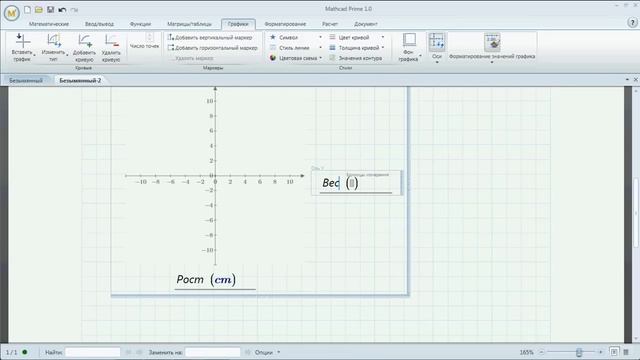Open the Стиль линии dropdown arrow
Image resolution: width=640 pixels, height=360 pixels.
point(320,48)
